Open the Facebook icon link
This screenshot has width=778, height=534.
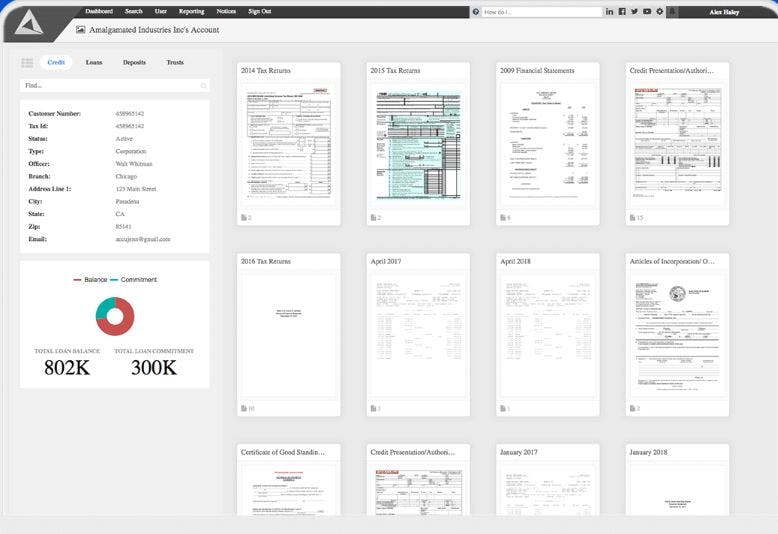click(x=622, y=11)
